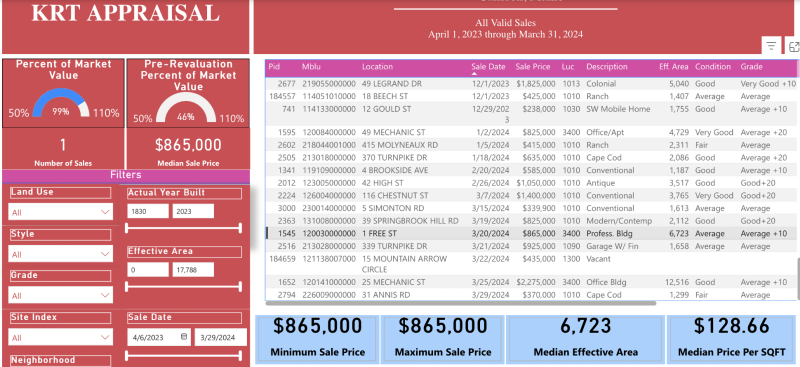The image size is (800, 367).
Task: Open the calendar picker for start Sale Date
Action: pos(184,337)
